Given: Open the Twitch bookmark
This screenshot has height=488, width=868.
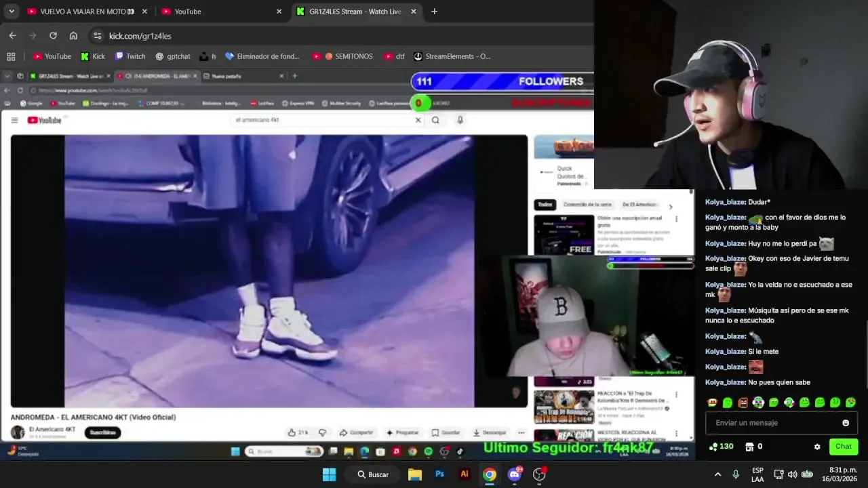Looking at the screenshot, I should [x=130, y=56].
